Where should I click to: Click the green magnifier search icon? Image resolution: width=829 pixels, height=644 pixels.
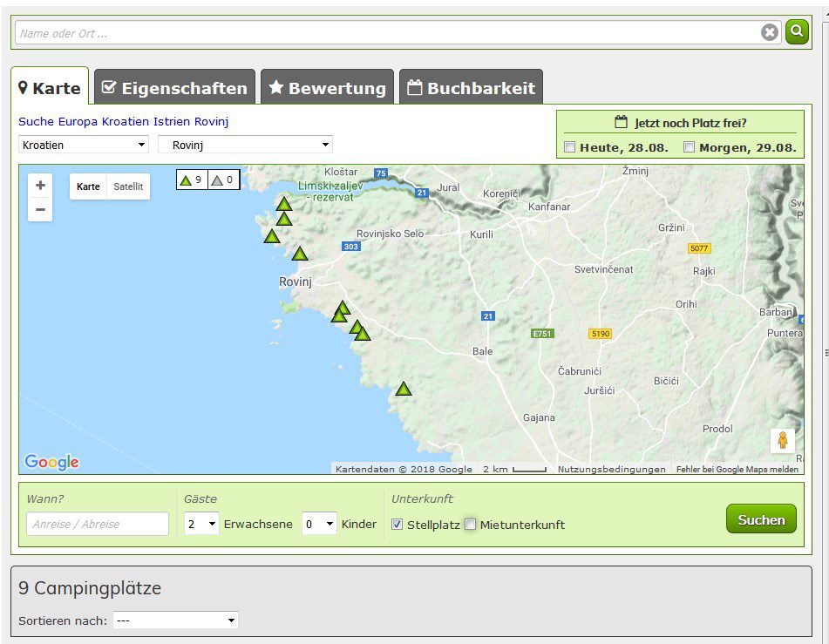[797, 32]
